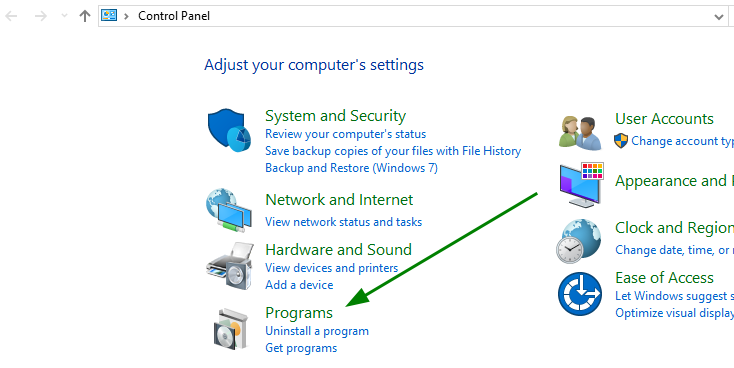Expand the chevron before Control Panel
The width and height of the screenshot is (734, 368).
(126, 16)
